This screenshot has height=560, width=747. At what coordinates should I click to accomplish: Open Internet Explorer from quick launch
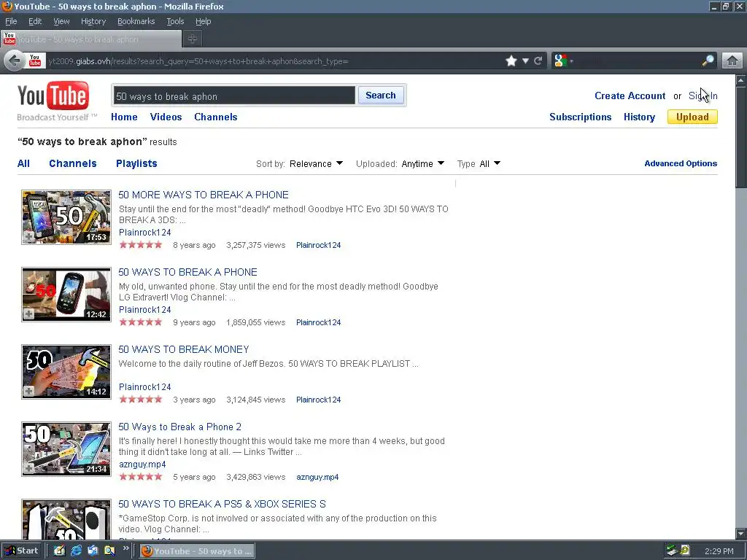(76, 551)
